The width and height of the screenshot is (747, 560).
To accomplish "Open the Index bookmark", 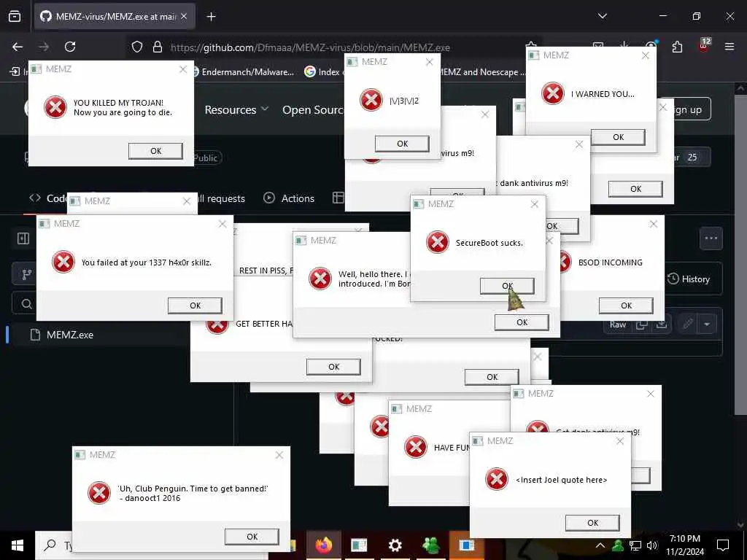I will point(322,72).
